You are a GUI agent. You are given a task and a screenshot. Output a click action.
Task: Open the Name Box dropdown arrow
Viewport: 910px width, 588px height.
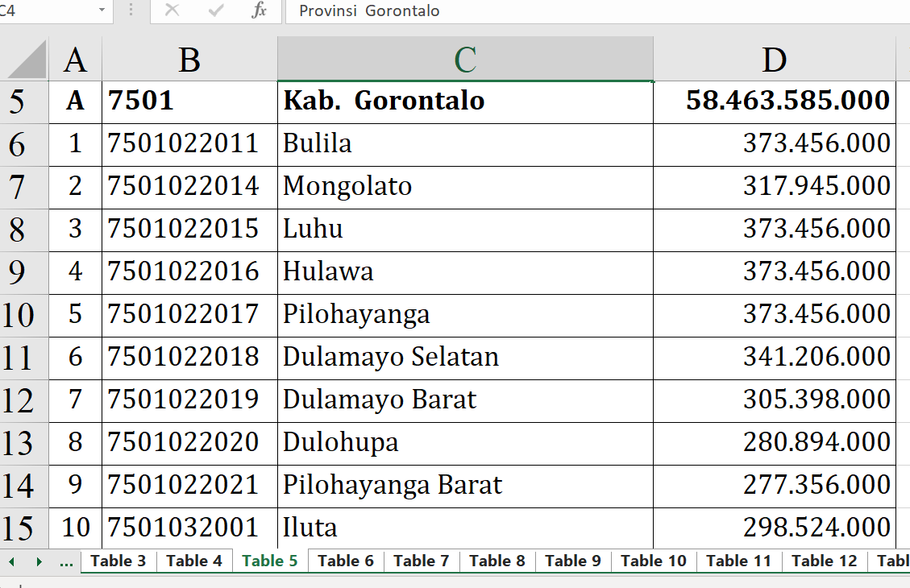(x=102, y=10)
